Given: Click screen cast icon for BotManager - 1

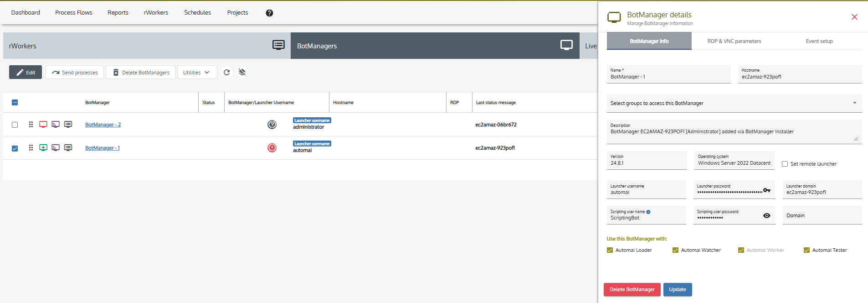Looking at the screenshot, I should point(56,147).
